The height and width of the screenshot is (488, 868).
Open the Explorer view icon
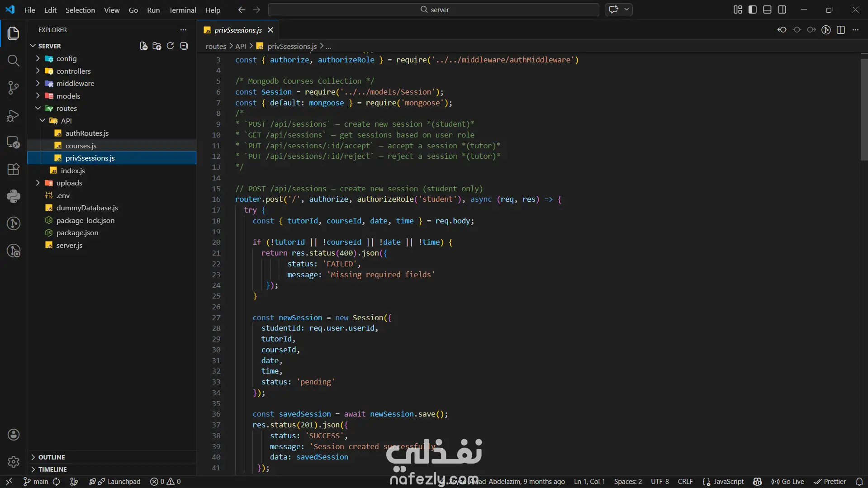[14, 33]
